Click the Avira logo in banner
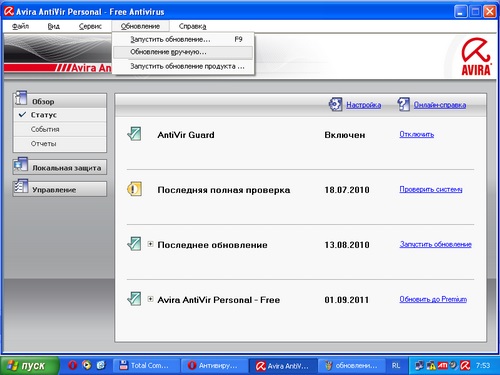The width and height of the screenshot is (500, 375). [x=476, y=56]
